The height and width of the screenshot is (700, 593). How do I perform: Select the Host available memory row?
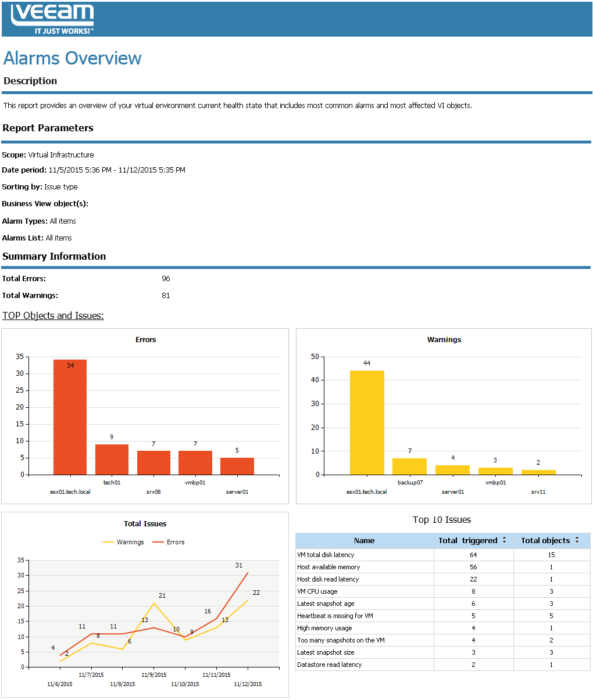pyautogui.click(x=443, y=567)
